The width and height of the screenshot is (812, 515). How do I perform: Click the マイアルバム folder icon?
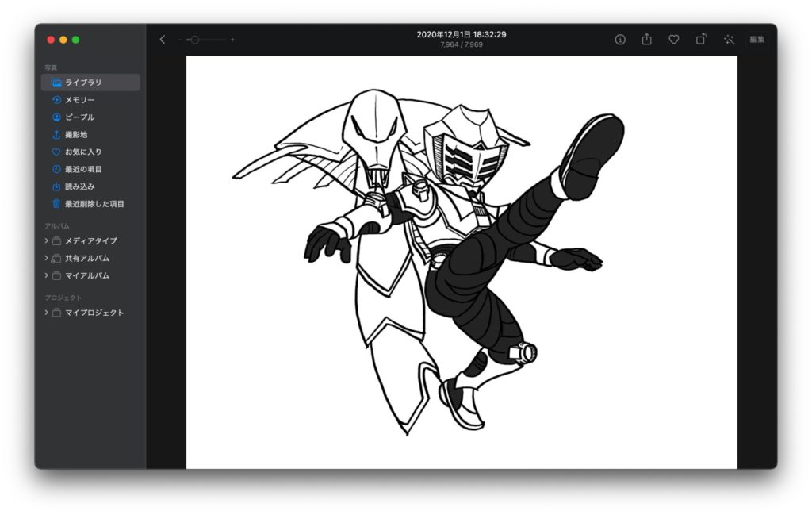56,275
